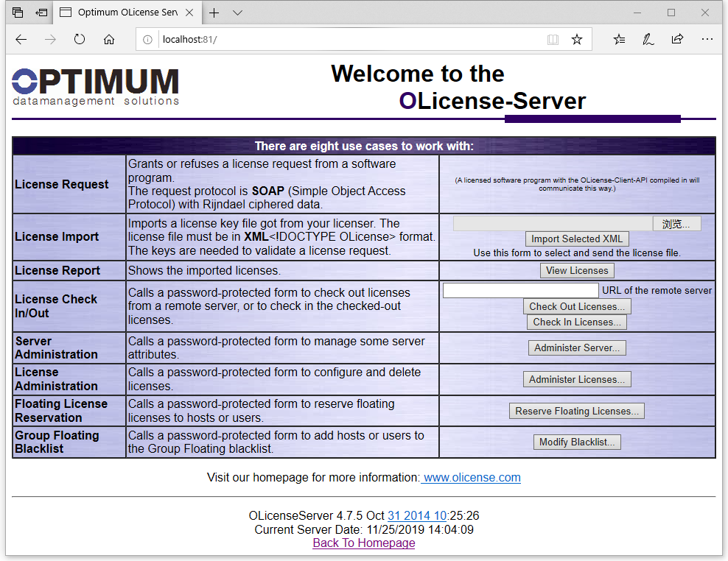
Task: Click Reserve Floating Licenses button
Action: coord(577,411)
